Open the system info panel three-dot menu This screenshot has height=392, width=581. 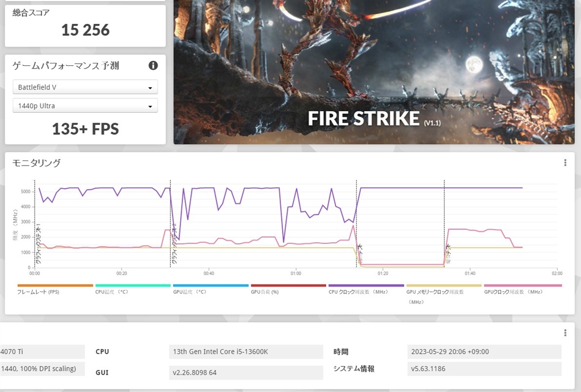tap(565, 333)
